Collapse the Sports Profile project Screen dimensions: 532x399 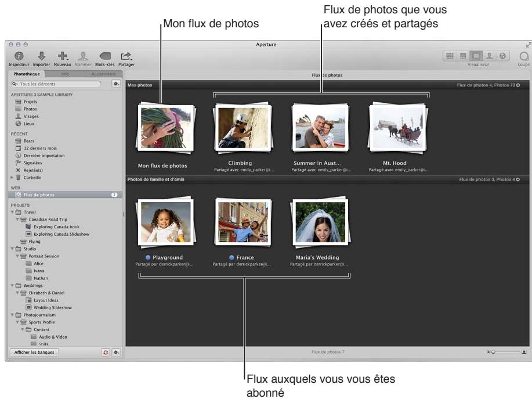[17, 322]
